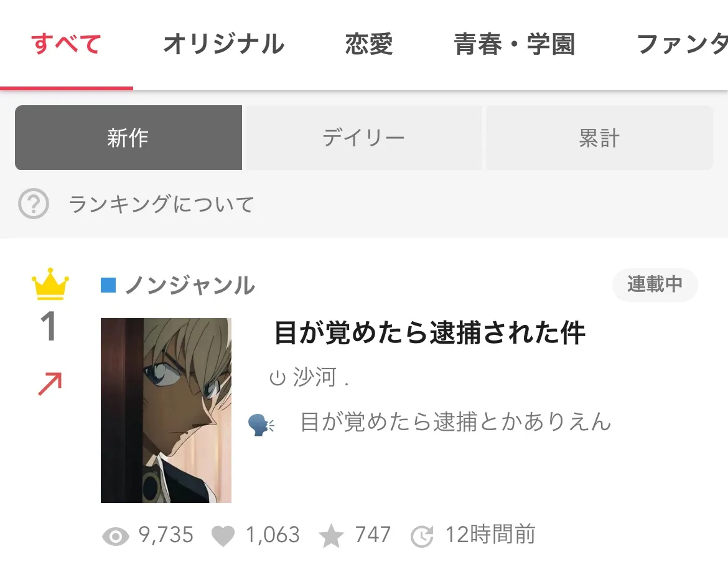Switch ranking to デイリー

[x=363, y=138]
